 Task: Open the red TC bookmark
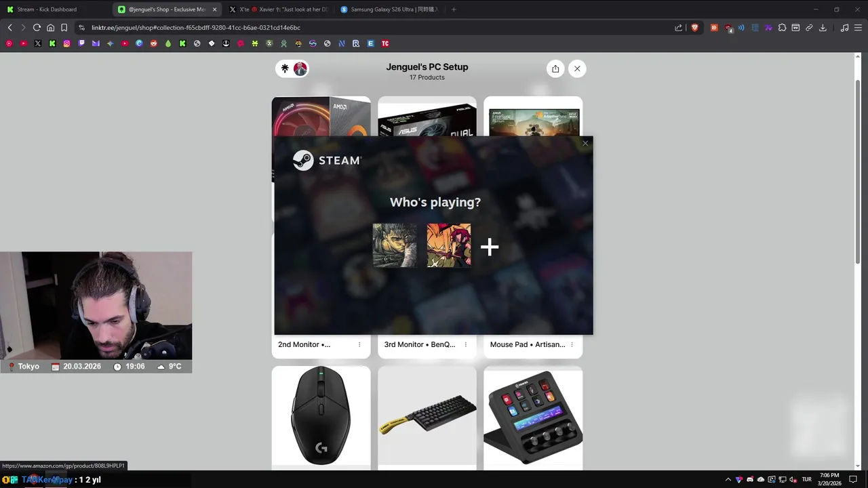pos(385,43)
